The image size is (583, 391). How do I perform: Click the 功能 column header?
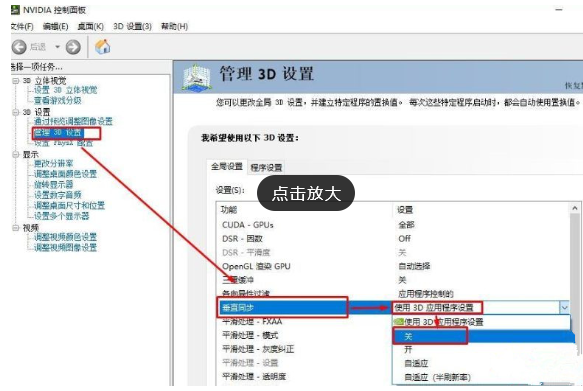pyautogui.click(x=305, y=210)
